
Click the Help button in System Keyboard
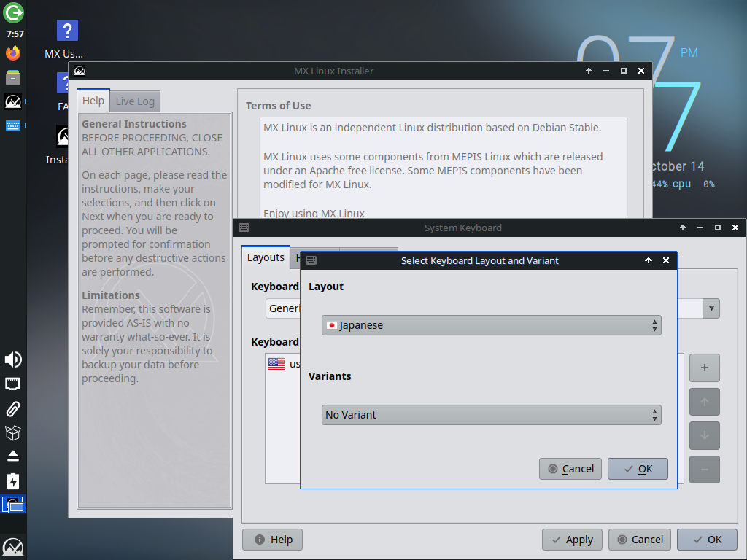tap(273, 540)
